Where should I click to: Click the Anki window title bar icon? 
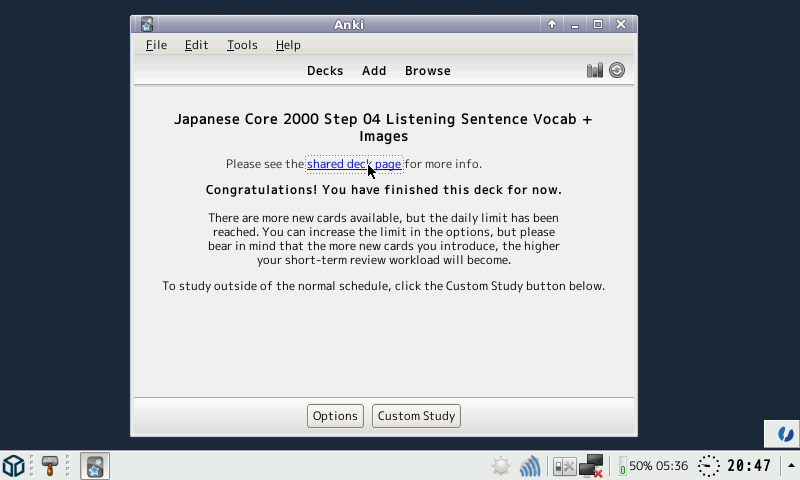click(147, 24)
